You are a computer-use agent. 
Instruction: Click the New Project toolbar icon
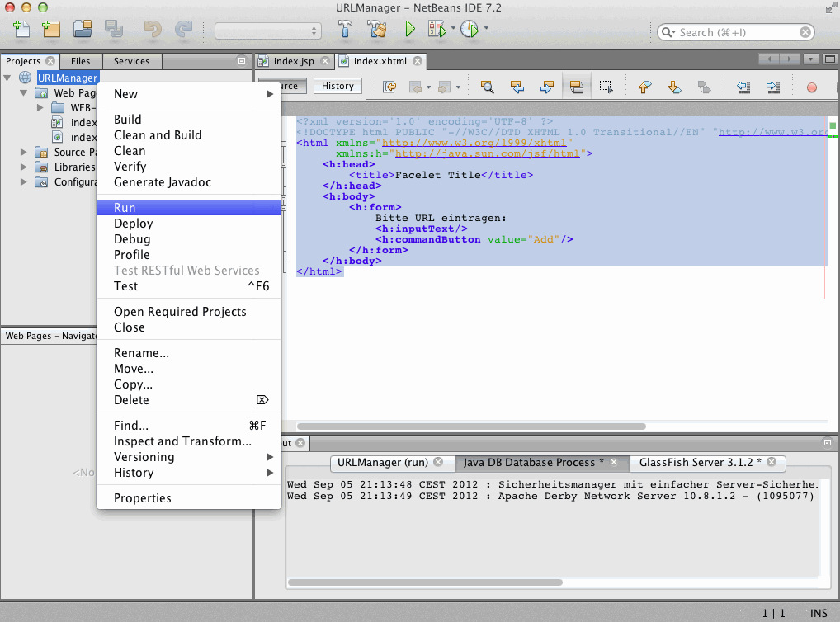51,31
